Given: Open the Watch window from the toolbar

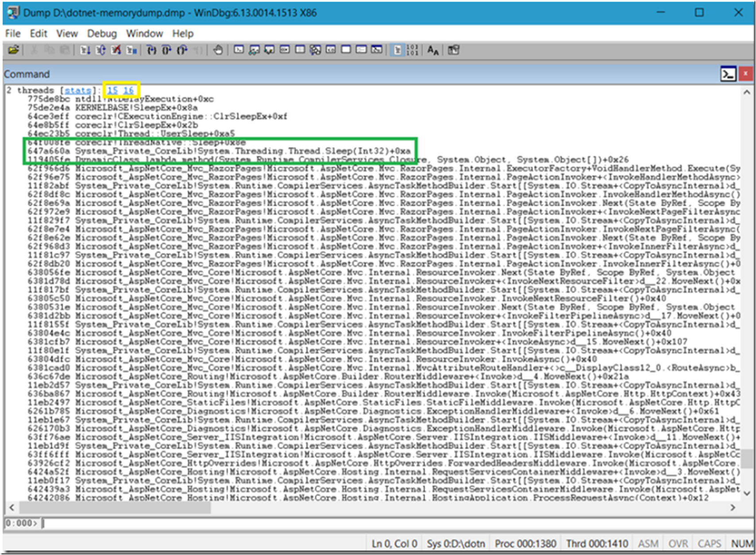Looking at the screenshot, I should [254, 50].
